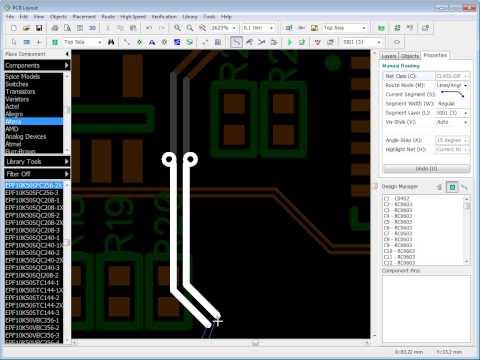Save the current layout with floppy icon
Screen dimensions: 480x360
click(x=39, y=28)
